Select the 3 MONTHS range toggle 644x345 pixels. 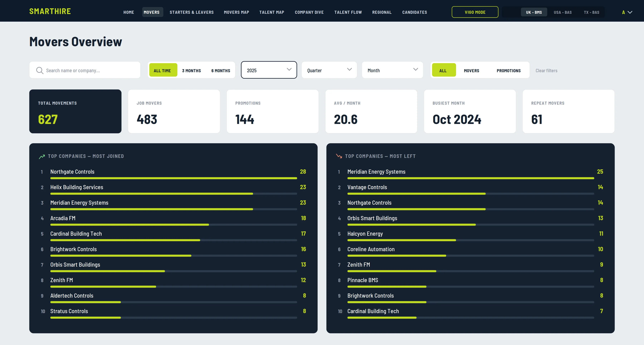point(191,71)
